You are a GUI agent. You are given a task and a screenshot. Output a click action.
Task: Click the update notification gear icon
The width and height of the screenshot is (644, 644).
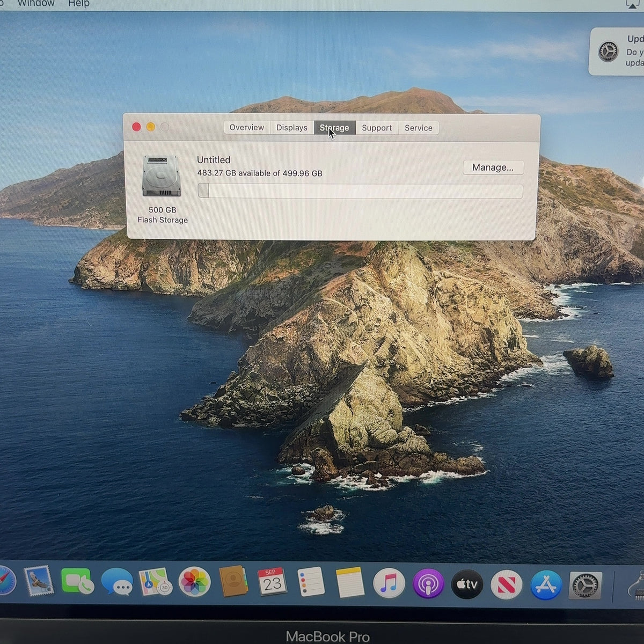608,52
